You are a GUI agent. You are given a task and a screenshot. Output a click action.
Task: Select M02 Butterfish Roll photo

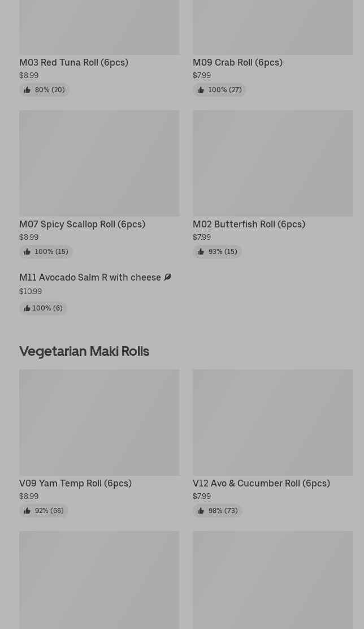pos(272,163)
